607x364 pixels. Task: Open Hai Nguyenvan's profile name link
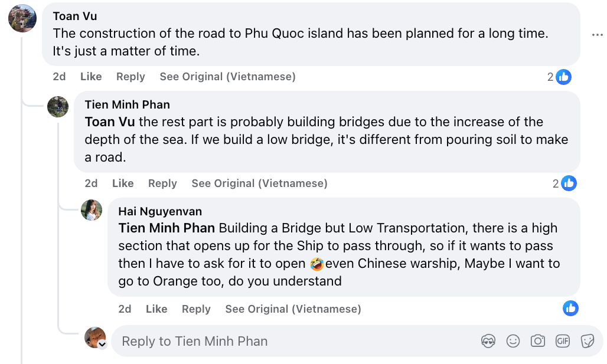click(x=160, y=211)
